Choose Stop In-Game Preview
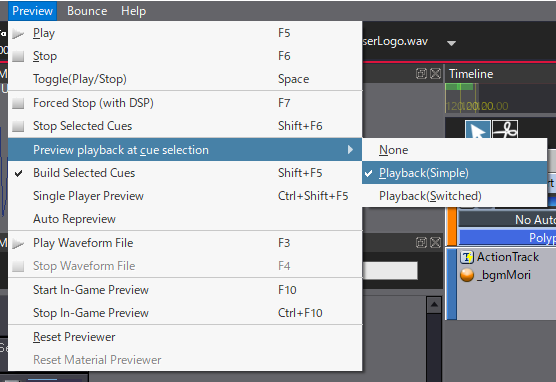This screenshot has height=382, width=556. pyautogui.click(x=185, y=313)
